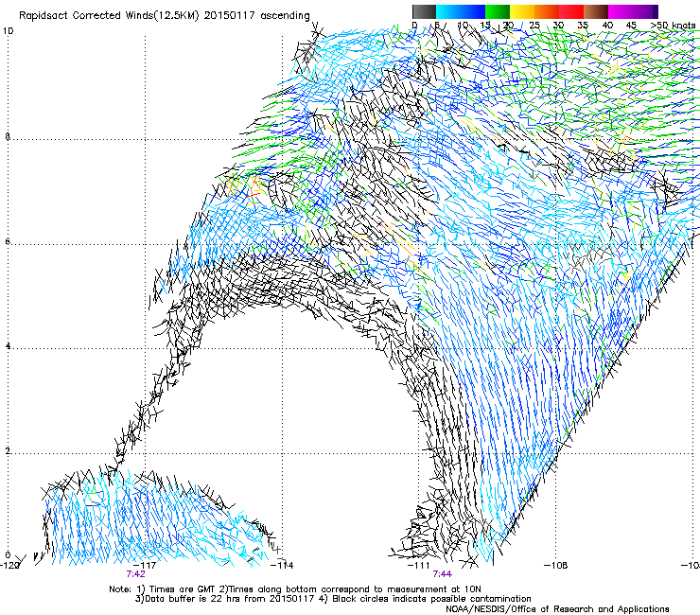Click the purple '7:42' swath time label

click(x=135, y=574)
